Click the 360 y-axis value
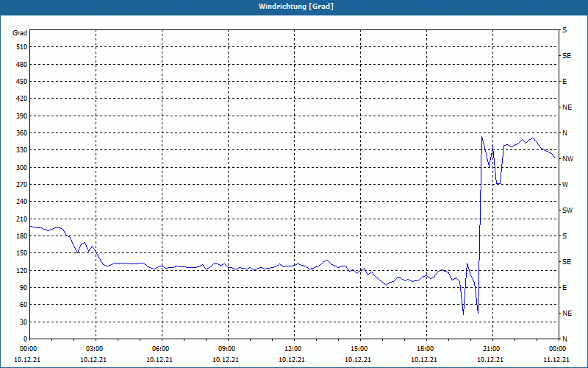Viewport: 588px width, 368px height. point(21,133)
